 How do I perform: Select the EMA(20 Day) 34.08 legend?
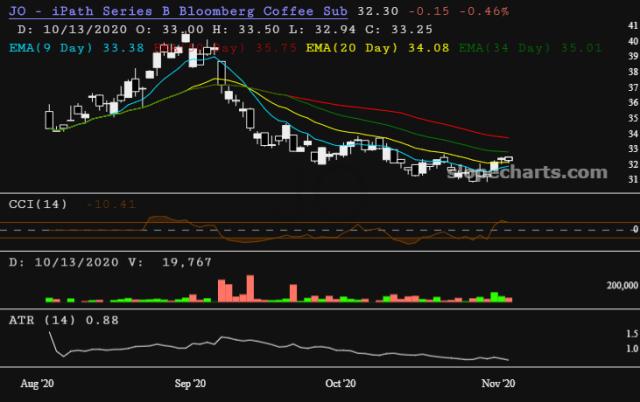point(378,48)
